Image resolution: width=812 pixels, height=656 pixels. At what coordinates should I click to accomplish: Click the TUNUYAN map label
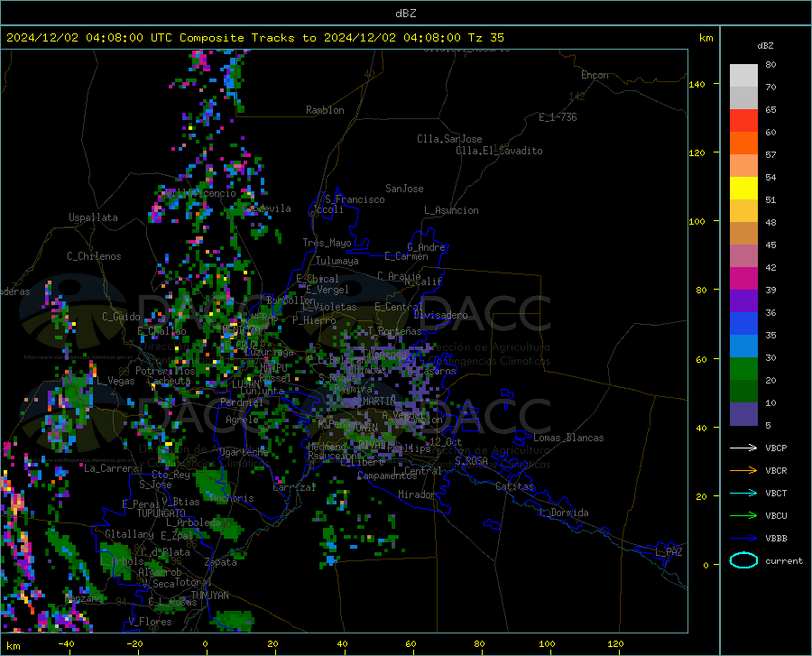[209, 596]
